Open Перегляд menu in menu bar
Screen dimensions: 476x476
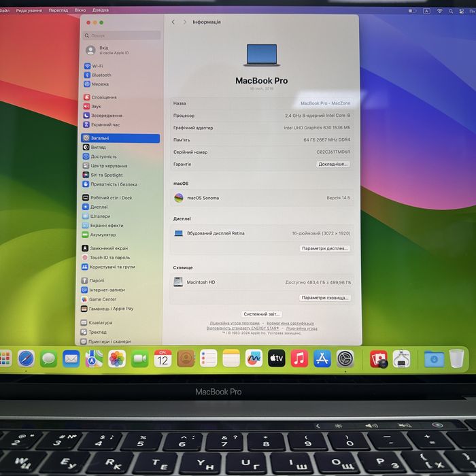pyautogui.click(x=58, y=10)
